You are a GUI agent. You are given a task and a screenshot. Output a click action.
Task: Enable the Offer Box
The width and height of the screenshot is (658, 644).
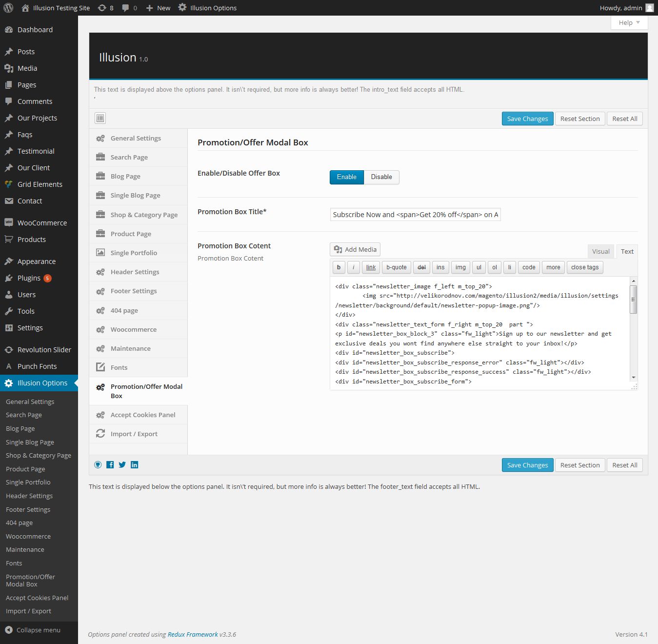347,177
